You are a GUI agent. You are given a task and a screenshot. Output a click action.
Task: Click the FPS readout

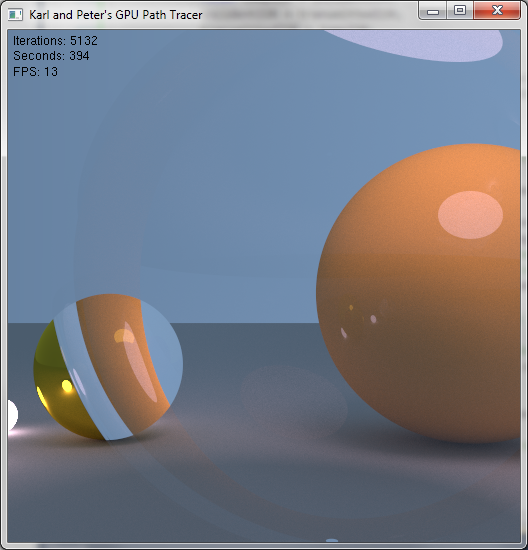[35, 72]
